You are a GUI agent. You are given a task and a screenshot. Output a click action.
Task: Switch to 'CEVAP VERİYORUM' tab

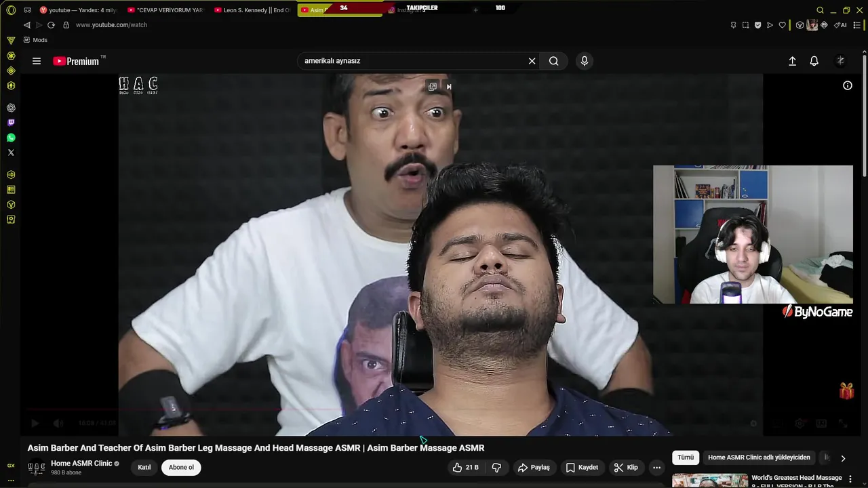coord(165,10)
